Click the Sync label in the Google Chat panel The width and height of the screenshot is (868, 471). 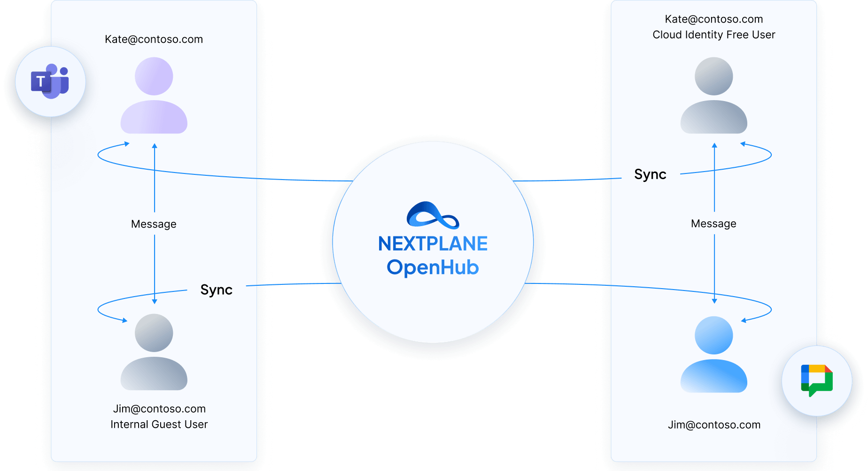(651, 174)
